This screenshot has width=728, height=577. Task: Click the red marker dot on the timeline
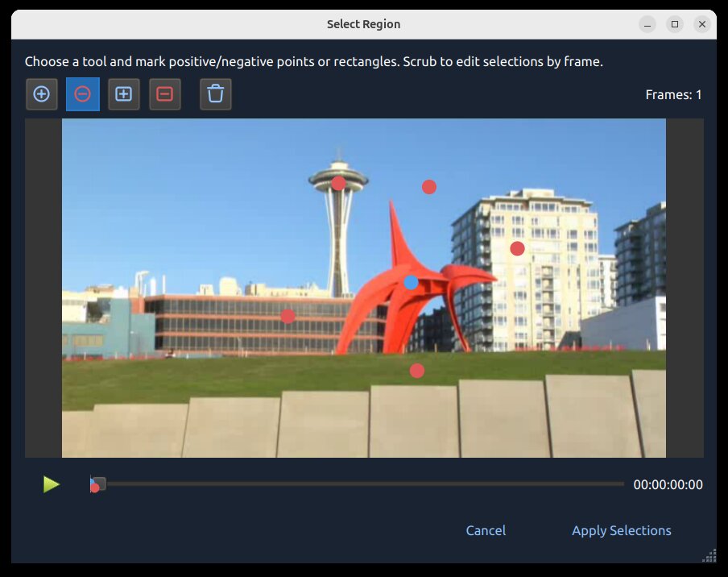(94, 488)
